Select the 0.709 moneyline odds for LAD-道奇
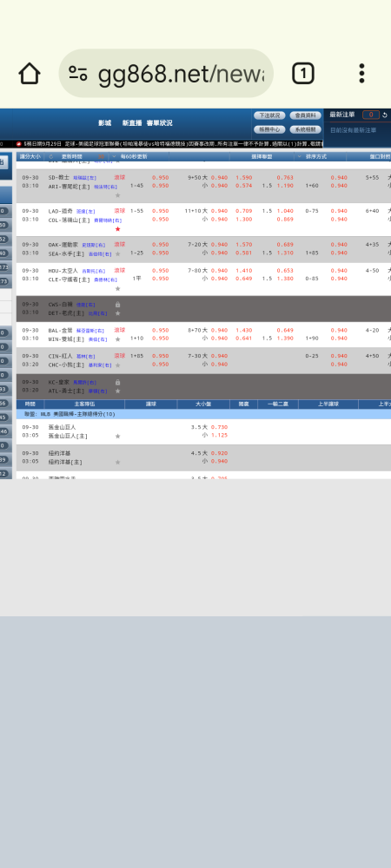The height and width of the screenshot is (868, 391). (x=243, y=211)
